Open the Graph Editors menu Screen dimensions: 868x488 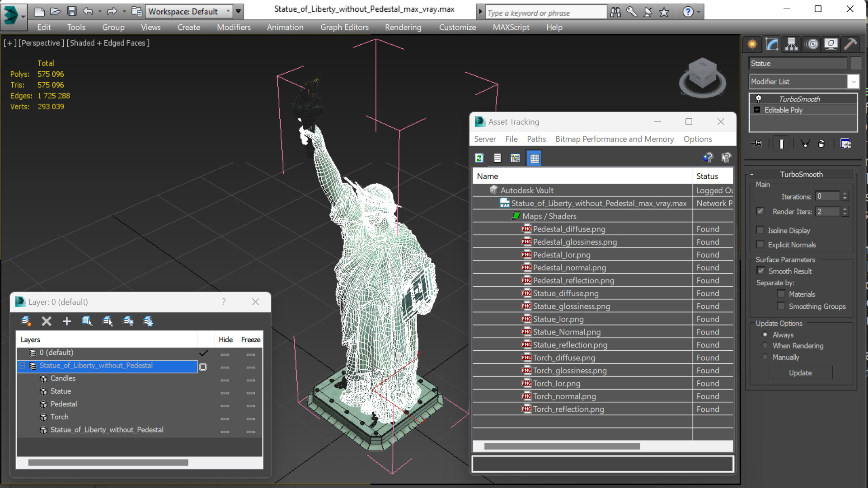coord(344,27)
